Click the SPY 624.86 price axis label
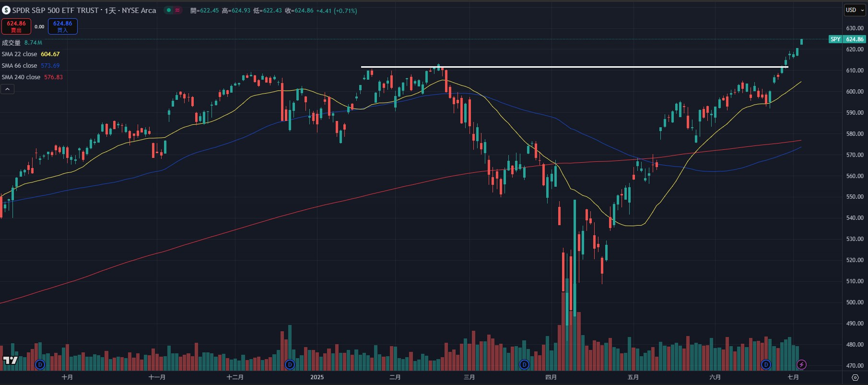The width and height of the screenshot is (868, 385). pos(846,39)
